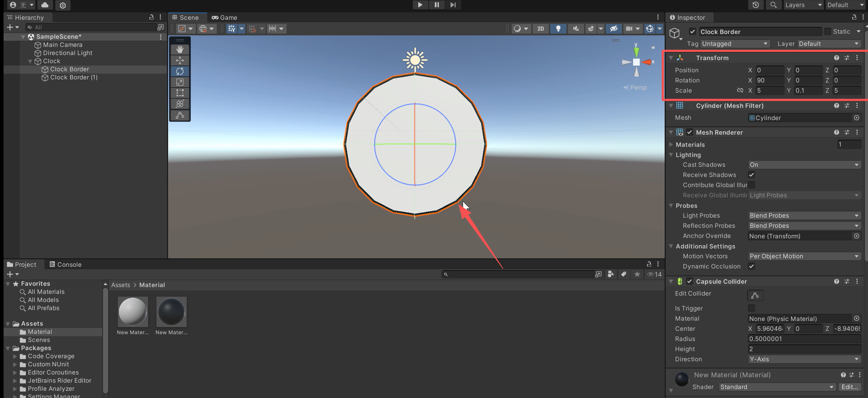Screen dimensions: 868x398
Task: Open the Default layout dropdown
Action: [x=846, y=5]
